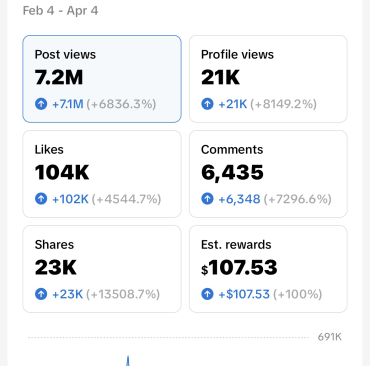This screenshot has height=366, width=370.
Task: Click the $107.53 rewards value
Action: tap(239, 268)
